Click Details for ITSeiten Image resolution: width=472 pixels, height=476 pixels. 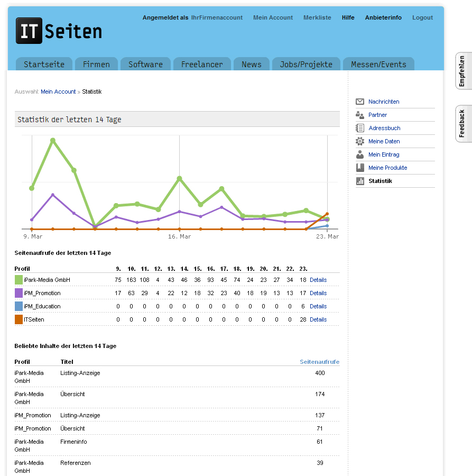pyautogui.click(x=318, y=319)
